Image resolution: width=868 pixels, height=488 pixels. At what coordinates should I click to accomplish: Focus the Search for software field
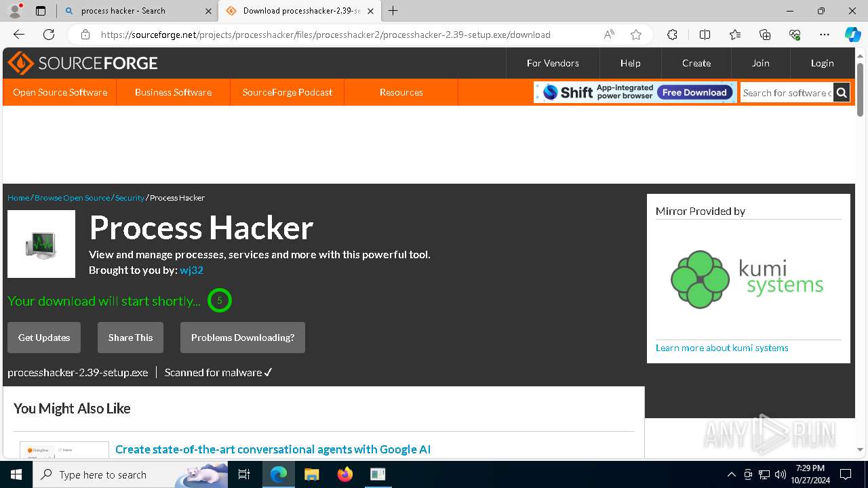787,93
